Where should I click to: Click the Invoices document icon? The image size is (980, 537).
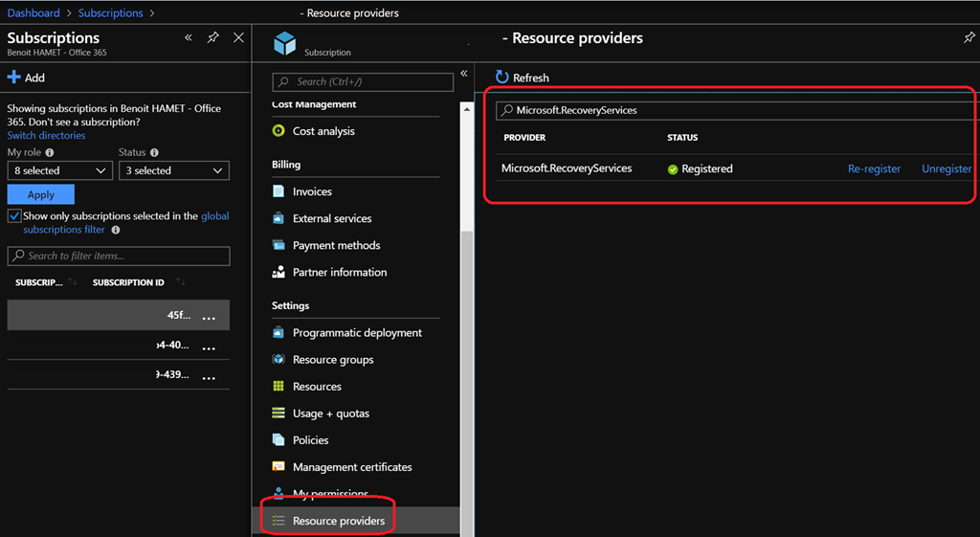tap(278, 191)
